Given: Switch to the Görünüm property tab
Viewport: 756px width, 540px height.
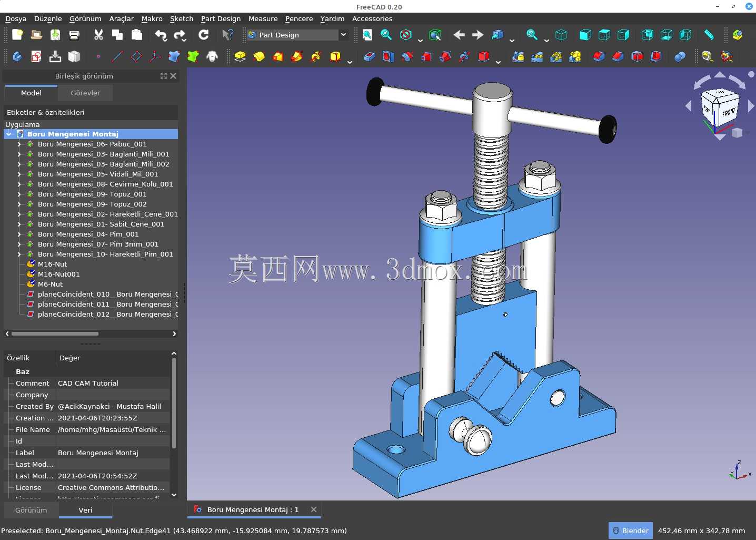Looking at the screenshot, I should pyautogui.click(x=31, y=510).
